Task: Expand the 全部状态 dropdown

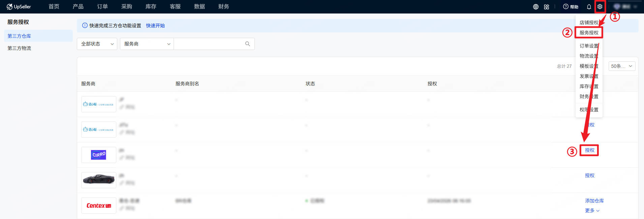Action: click(97, 44)
